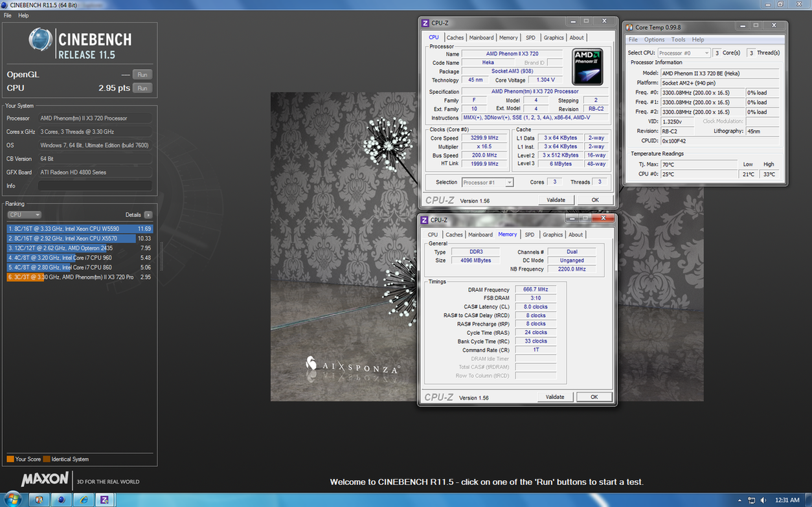Click the NB Frequency value 2200.0 MHz

pyautogui.click(x=571, y=269)
